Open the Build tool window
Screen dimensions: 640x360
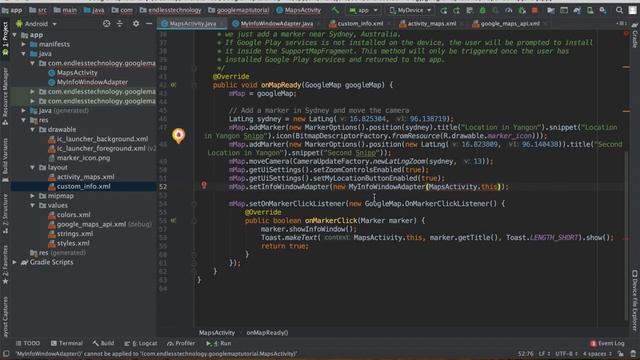(x=103, y=343)
